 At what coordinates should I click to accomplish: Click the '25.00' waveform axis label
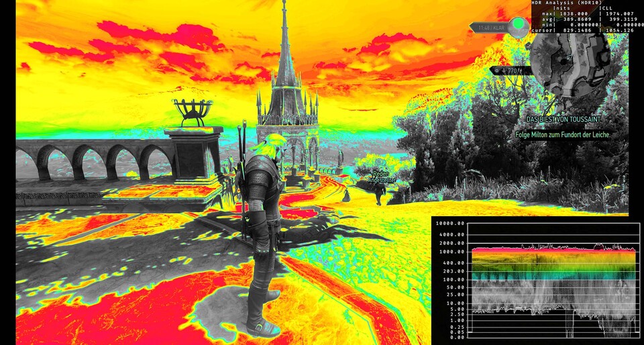point(455,295)
